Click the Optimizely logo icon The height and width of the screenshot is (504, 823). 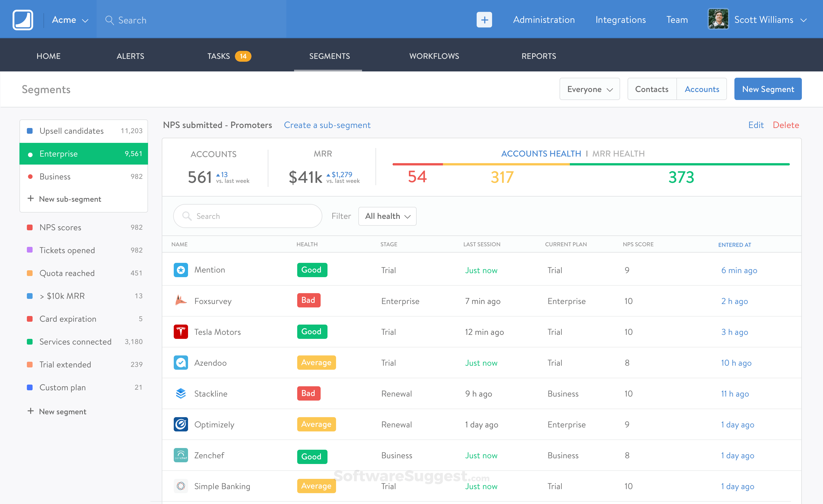[x=181, y=424]
